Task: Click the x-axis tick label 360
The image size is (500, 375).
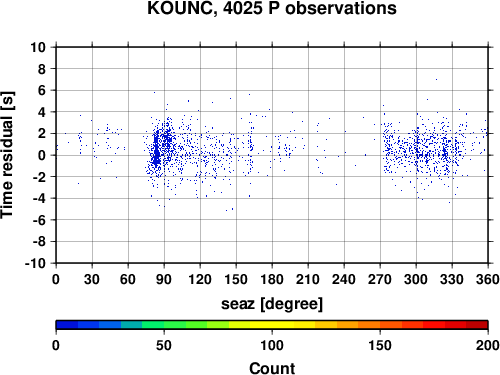Action: [488, 279]
